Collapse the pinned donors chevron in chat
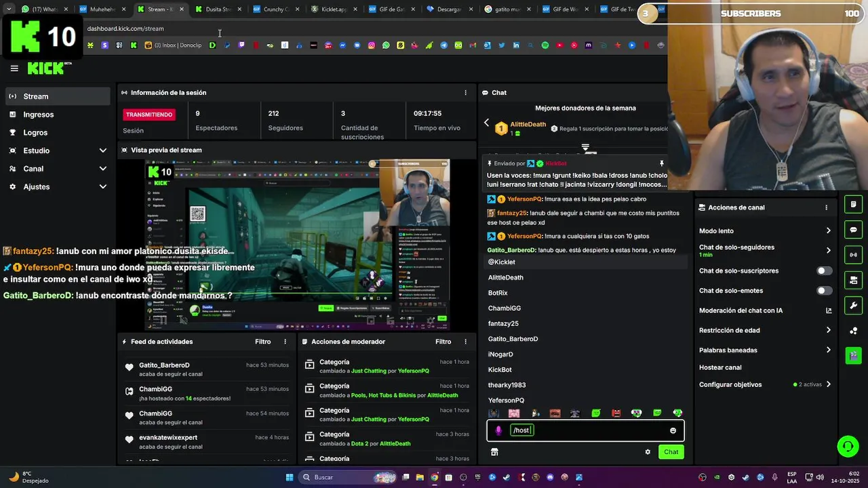The height and width of the screenshot is (488, 868). [585, 147]
